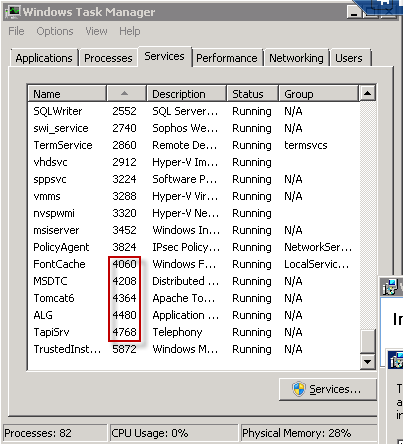This screenshot has width=403, height=444.
Task: Select the nvspwmi service row
Action: point(194,213)
